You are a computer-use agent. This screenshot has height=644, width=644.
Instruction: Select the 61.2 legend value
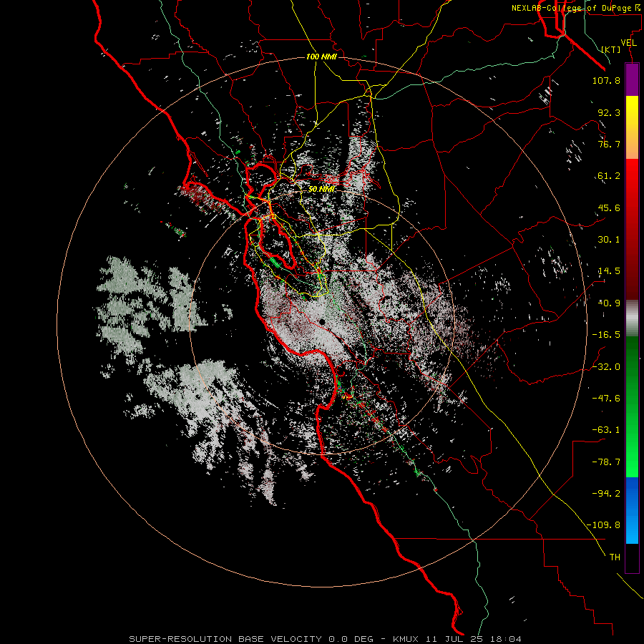click(x=609, y=176)
